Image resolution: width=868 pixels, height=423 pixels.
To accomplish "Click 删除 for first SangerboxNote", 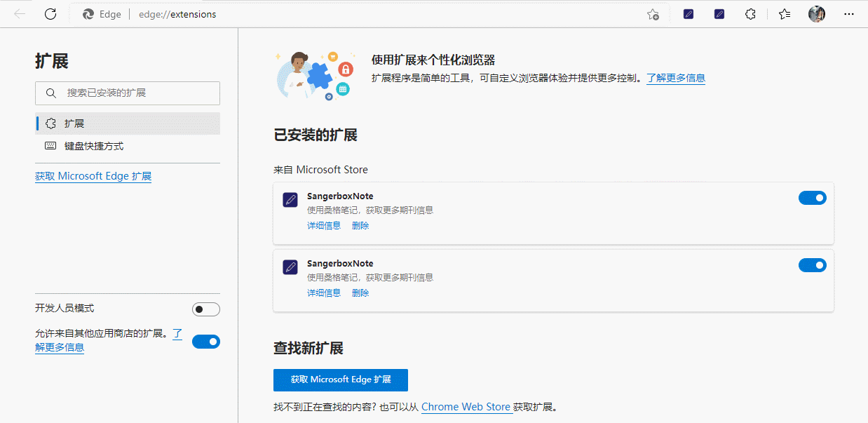I will click(360, 225).
